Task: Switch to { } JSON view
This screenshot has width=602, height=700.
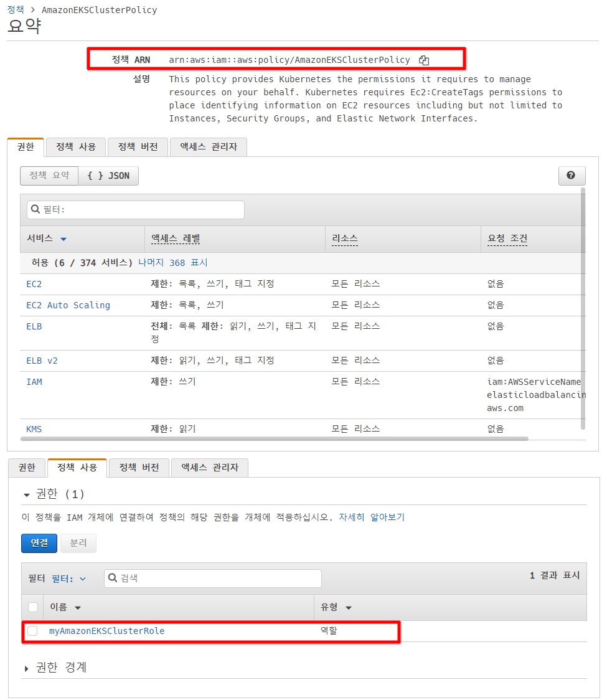Action: tap(108, 176)
